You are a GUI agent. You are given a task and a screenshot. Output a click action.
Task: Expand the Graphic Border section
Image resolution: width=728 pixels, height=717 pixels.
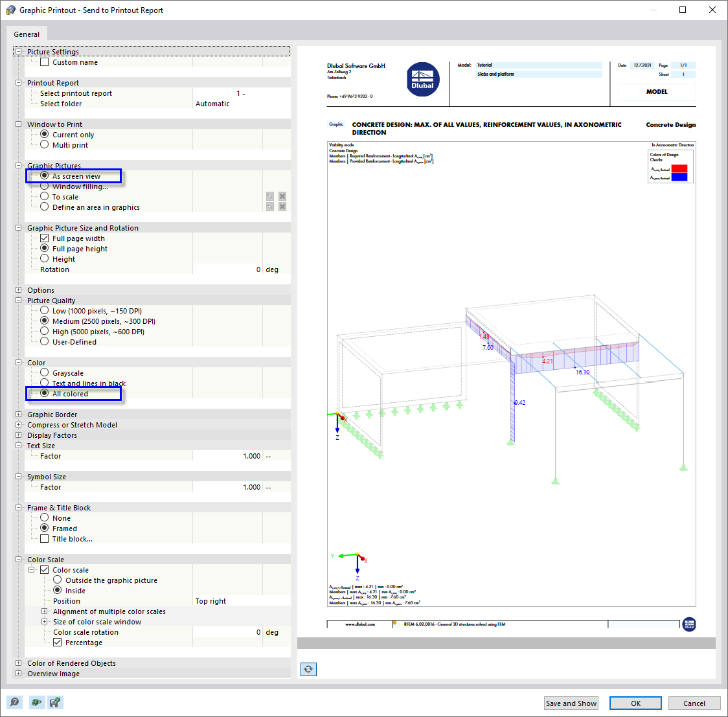click(x=19, y=415)
